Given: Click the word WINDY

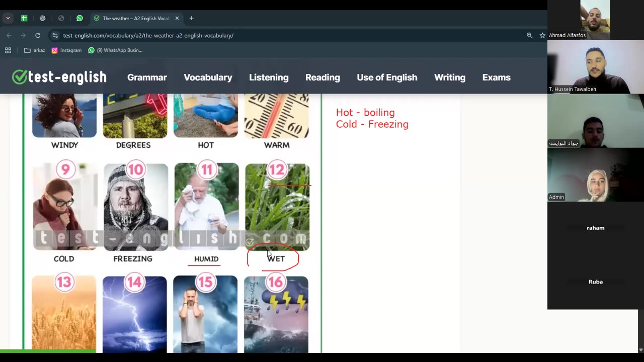Looking at the screenshot, I should 64,145.
